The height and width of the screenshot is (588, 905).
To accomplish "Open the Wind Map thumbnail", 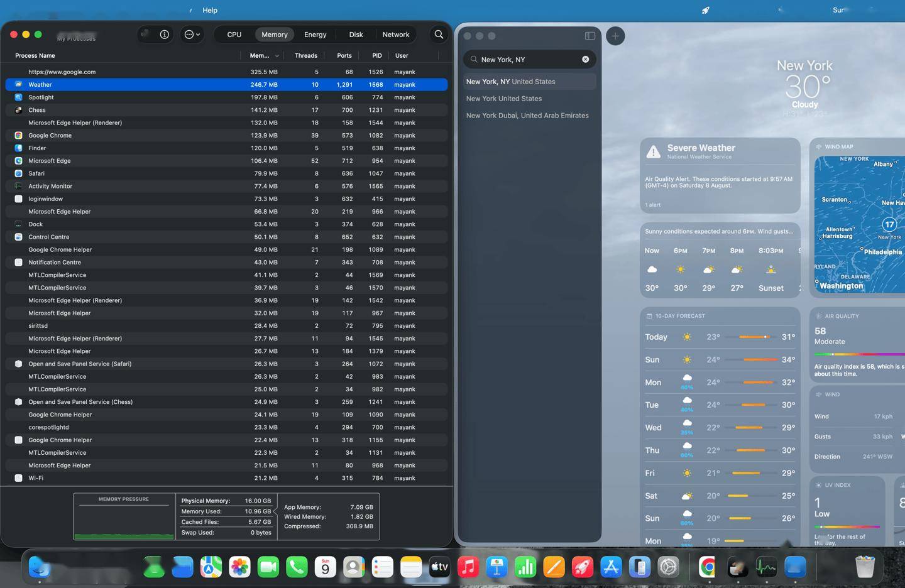I will [x=860, y=224].
